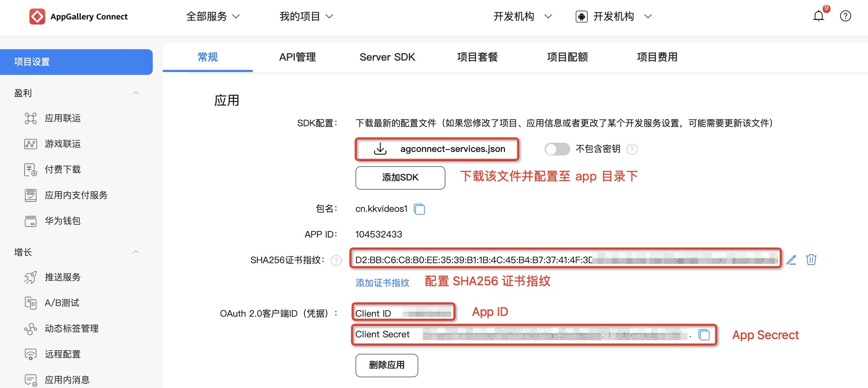This screenshot has width=868, height=388.
Task: Click the download icon for agconnect-services.json
Action: click(380, 149)
